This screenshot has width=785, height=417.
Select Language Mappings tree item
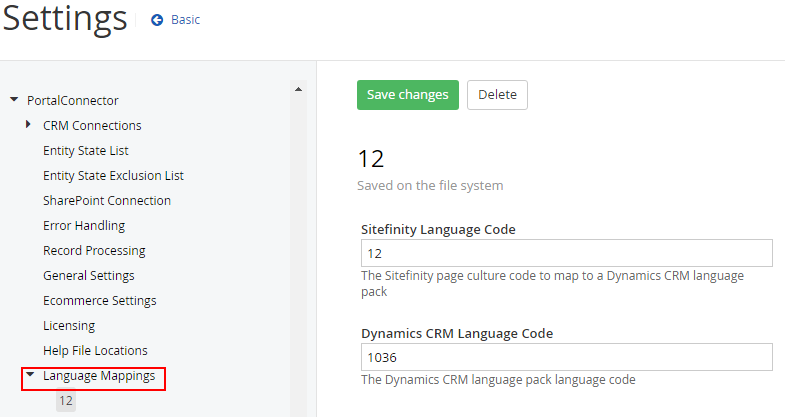tap(99, 376)
